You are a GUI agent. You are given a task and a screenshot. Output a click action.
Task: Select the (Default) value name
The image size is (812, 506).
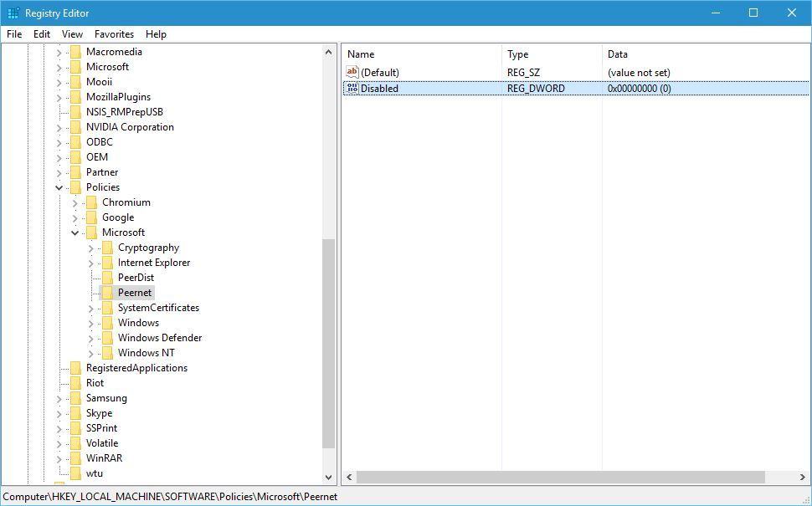pyautogui.click(x=379, y=73)
